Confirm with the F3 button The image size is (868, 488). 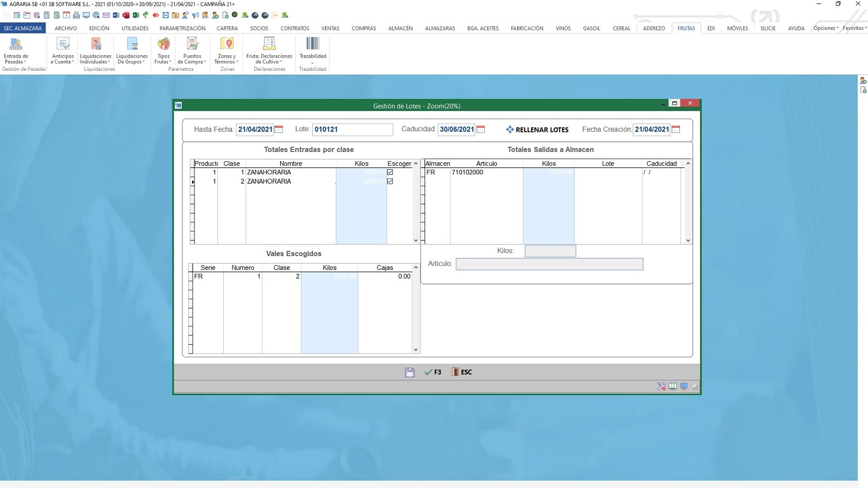click(433, 372)
